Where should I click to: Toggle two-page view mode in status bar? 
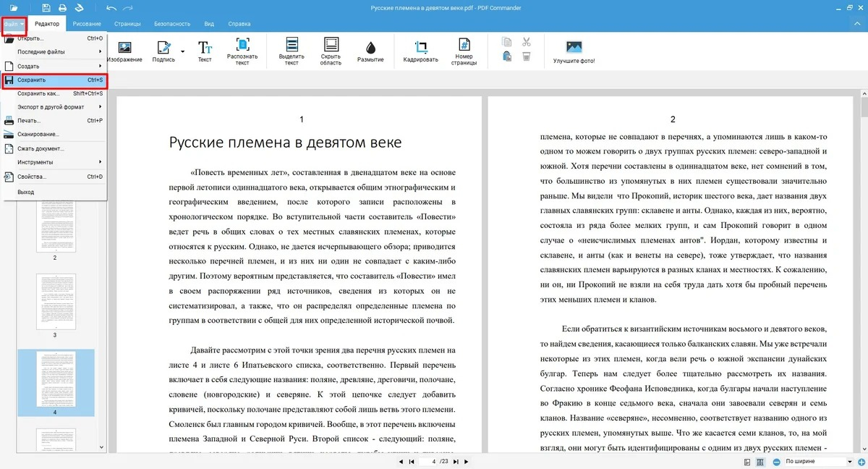click(759, 461)
